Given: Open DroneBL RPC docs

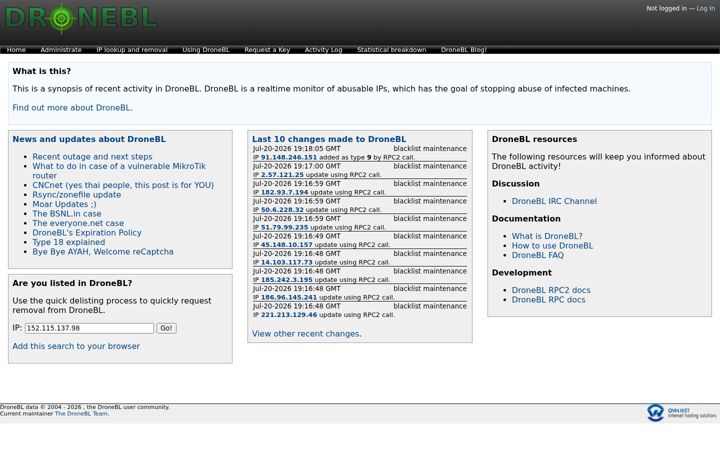Looking at the screenshot, I should click(x=548, y=300).
